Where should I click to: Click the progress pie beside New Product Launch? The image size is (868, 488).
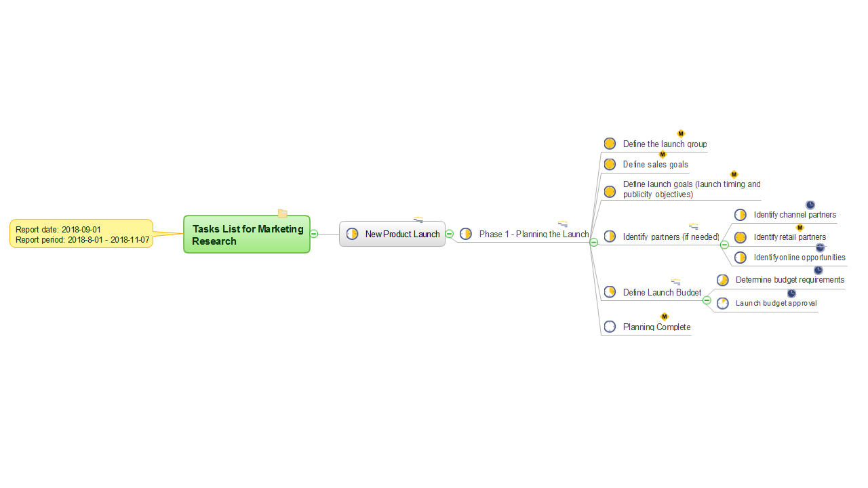coord(352,234)
